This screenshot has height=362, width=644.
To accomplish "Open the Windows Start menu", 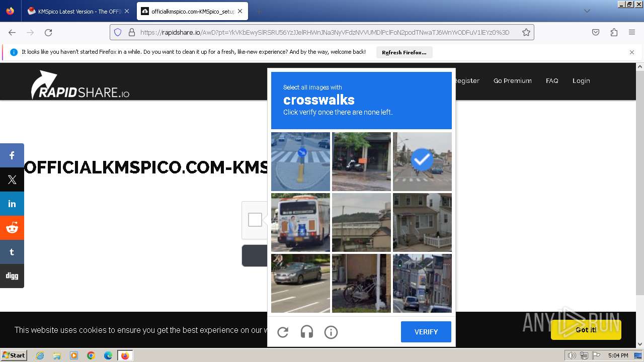I will [x=14, y=355].
